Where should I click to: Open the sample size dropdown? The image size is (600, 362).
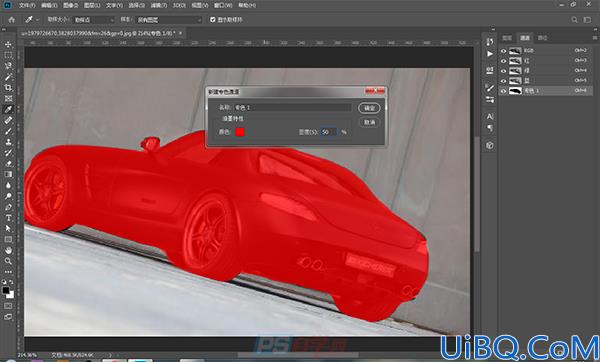[x=94, y=20]
